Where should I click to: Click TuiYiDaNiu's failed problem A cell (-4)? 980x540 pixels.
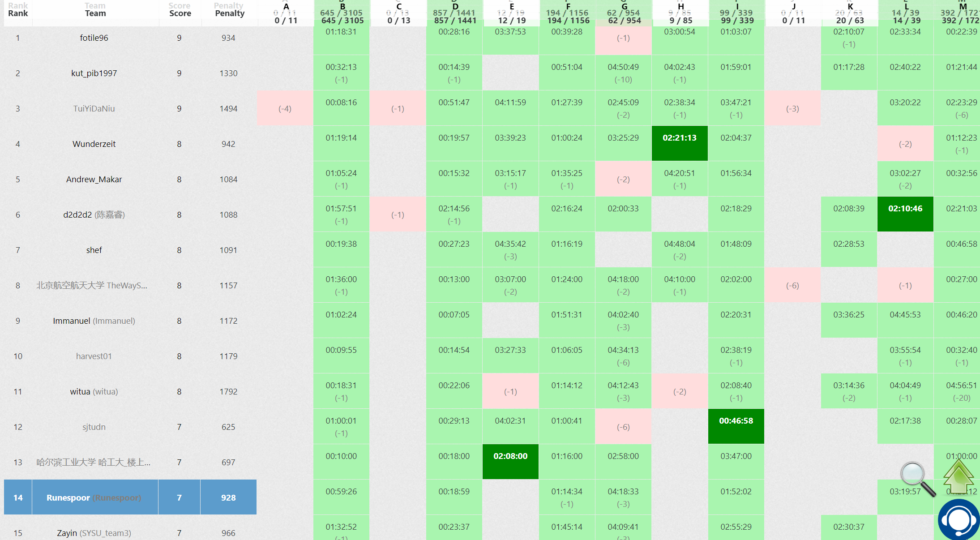[x=285, y=108]
